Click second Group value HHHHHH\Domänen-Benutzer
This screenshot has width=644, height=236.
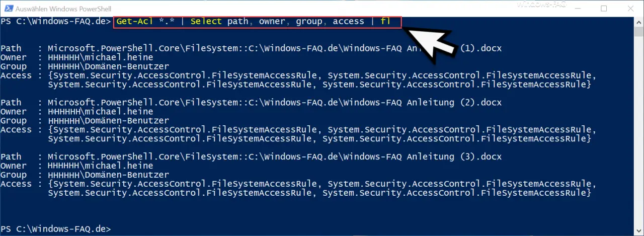click(x=108, y=121)
